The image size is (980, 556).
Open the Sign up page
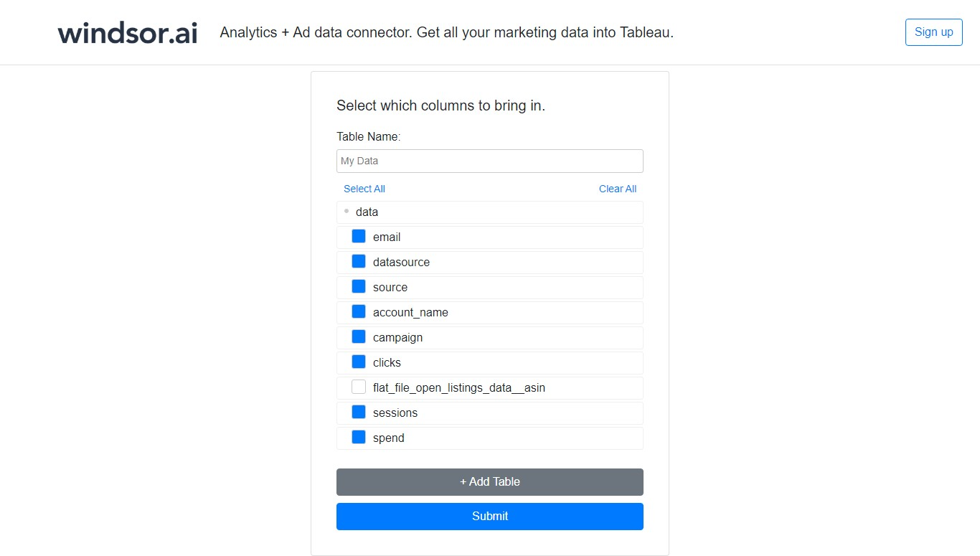pos(933,32)
